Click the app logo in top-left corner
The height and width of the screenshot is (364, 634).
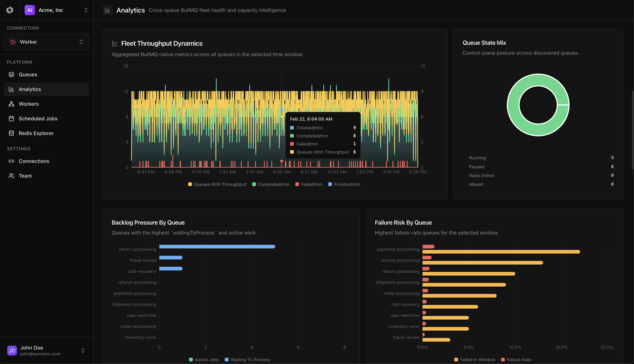click(10, 10)
